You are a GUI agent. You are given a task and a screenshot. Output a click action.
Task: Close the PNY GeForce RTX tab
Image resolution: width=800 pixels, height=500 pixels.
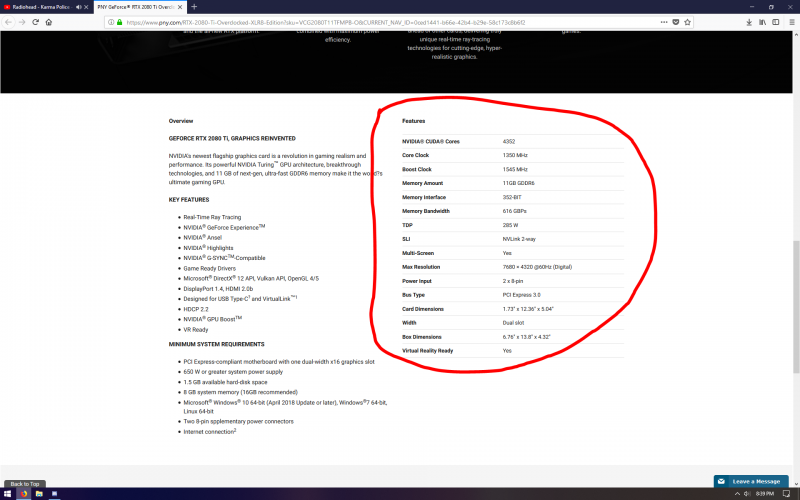point(180,7)
